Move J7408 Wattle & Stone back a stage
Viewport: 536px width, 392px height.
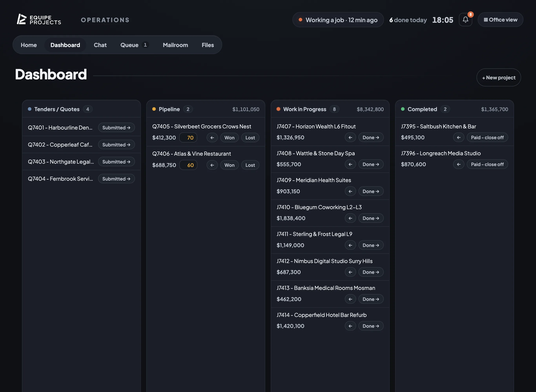(x=350, y=164)
